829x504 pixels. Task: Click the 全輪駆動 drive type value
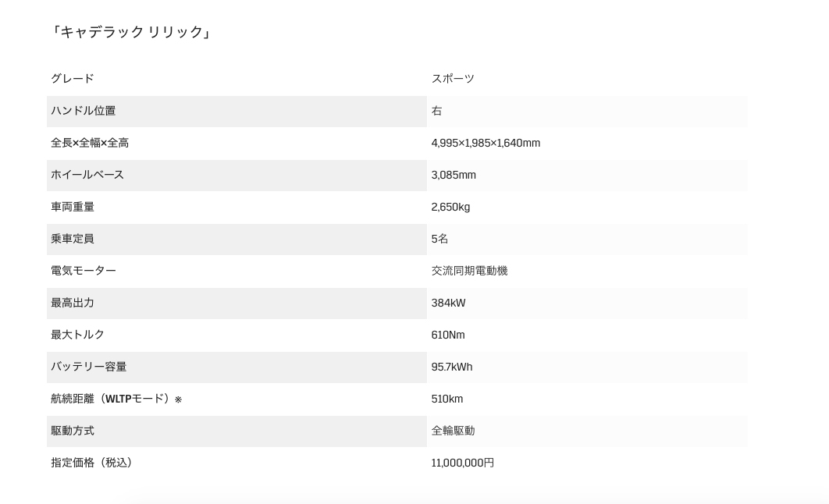(453, 431)
